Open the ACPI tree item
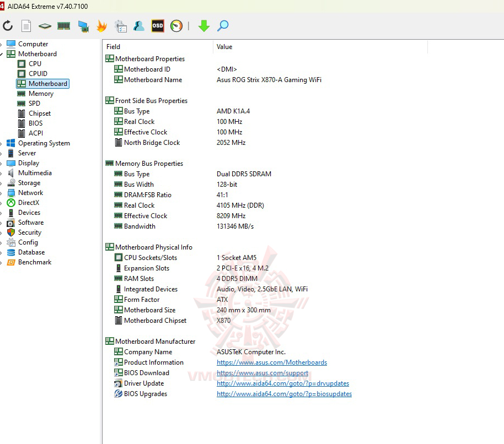Viewport: 504px width, 444px height. [35, 133]
